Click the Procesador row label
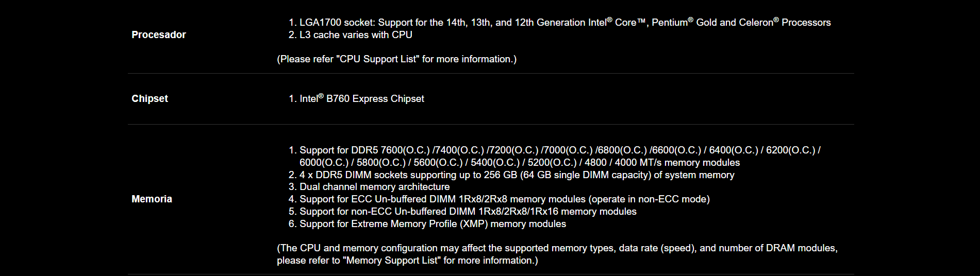The width and height of the screenshot is (980, 276). point(158,34)
